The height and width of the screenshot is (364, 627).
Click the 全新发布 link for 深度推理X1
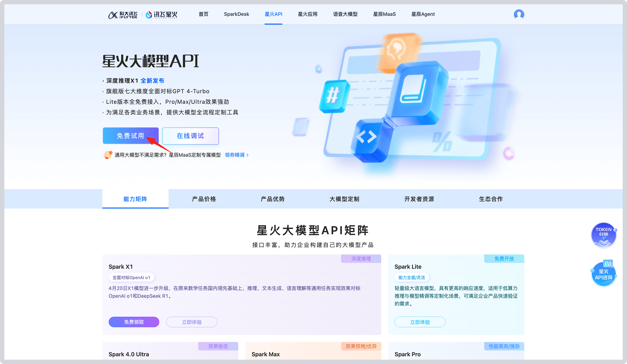coord(152,81)
